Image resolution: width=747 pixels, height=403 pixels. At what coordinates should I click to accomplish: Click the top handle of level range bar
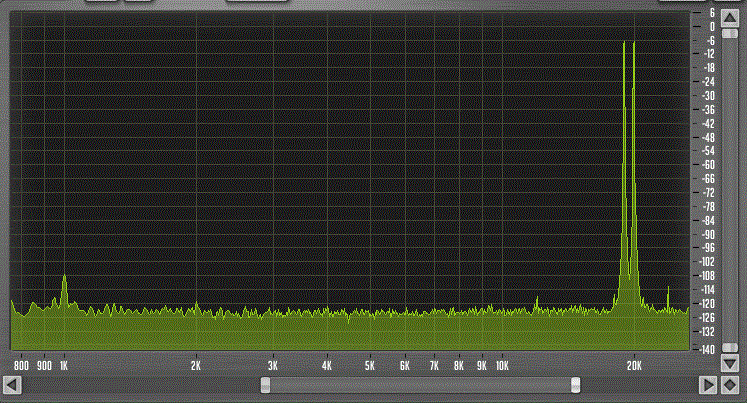click(x=730, y=33)
